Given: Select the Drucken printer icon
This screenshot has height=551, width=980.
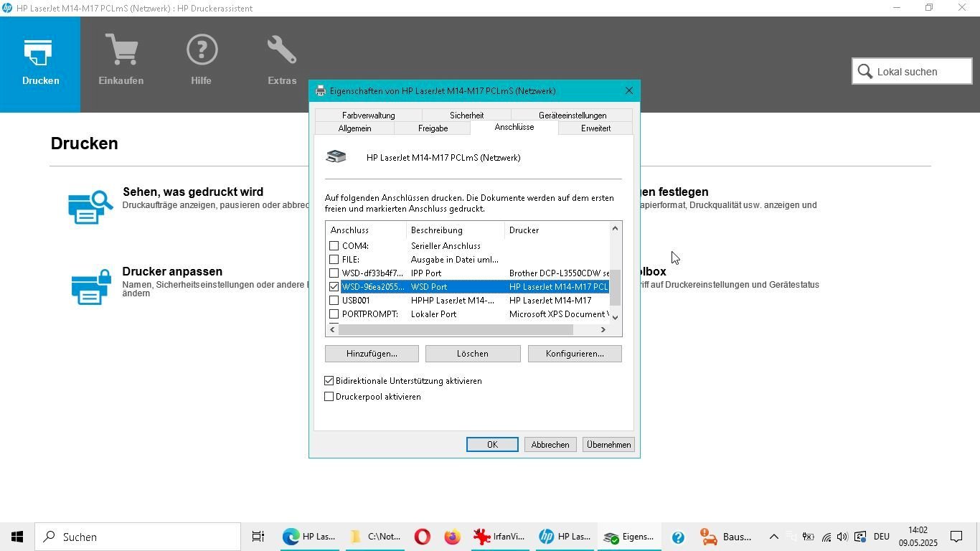Looking at the screenshot, I should pos(40,53).
